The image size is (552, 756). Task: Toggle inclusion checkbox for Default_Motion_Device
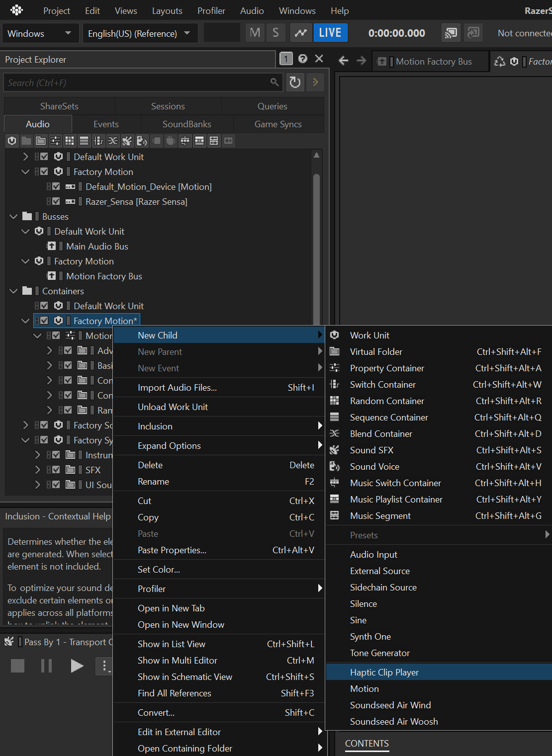click(x=56, y=186)
